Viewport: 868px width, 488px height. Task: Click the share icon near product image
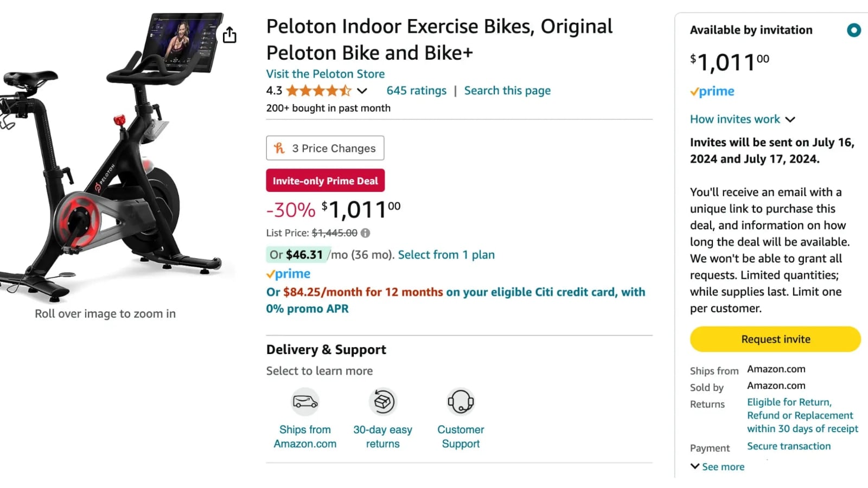[229, 35]
